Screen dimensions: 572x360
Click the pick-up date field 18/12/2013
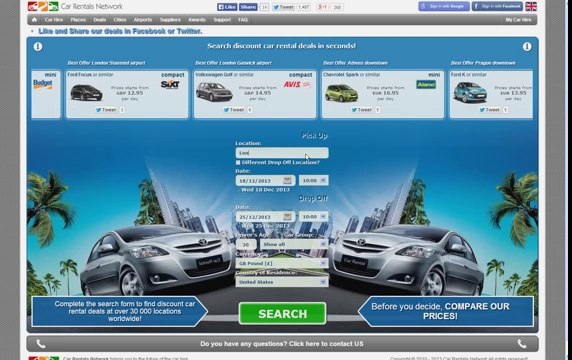click(x=265, y=181)
